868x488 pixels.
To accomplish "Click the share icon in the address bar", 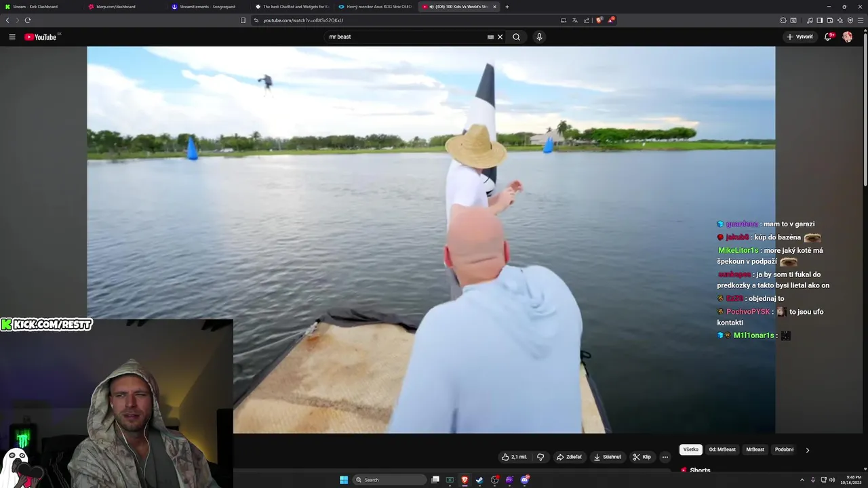I will [587, 20].
